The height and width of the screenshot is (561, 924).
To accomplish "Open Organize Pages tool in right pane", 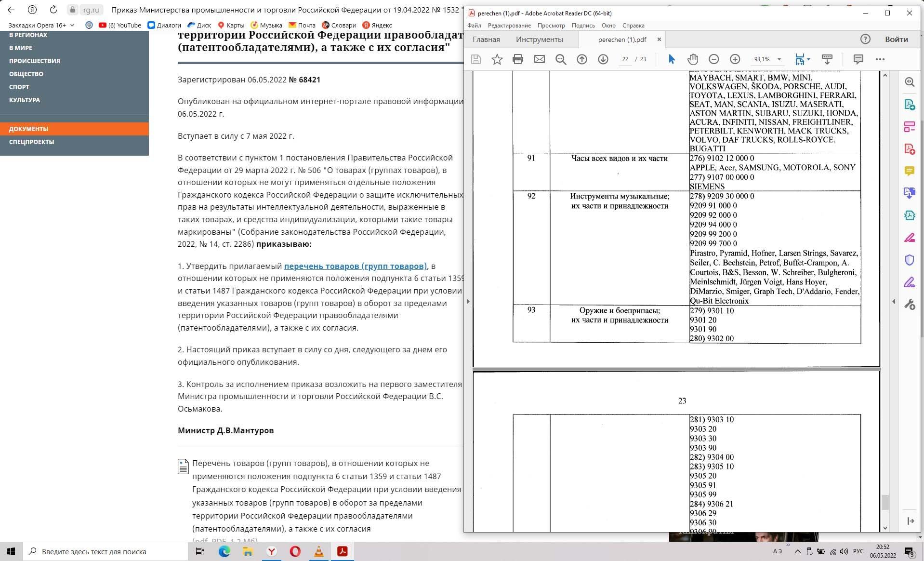I will pos(909,127).
